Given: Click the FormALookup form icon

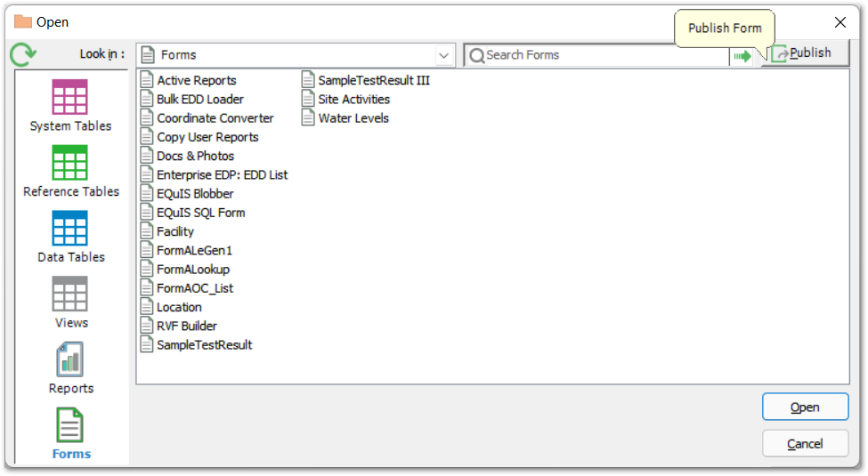Looking at the screenshot, I should [x=147, y=269].
